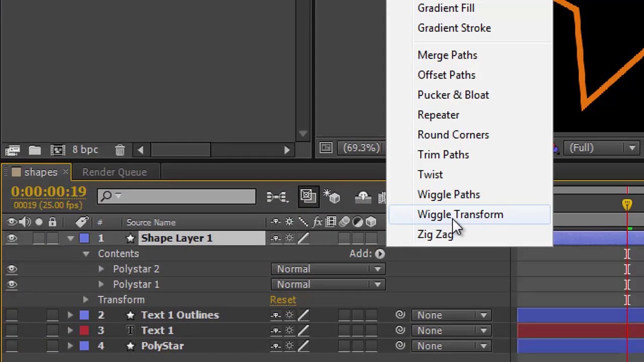The height and width of the screenshot is (362, 644).
Task: Switch to the Render Queue tab
Action: pos(115,172)
